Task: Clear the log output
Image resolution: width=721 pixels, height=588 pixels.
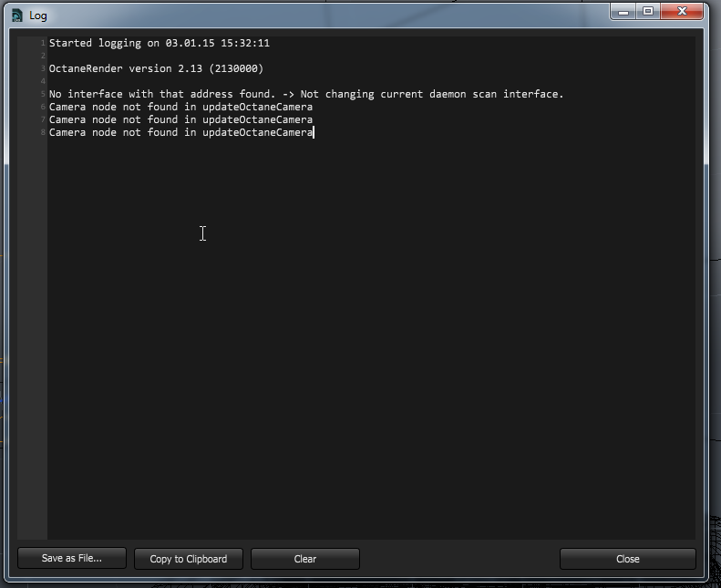Action: [x=304, y=559]
